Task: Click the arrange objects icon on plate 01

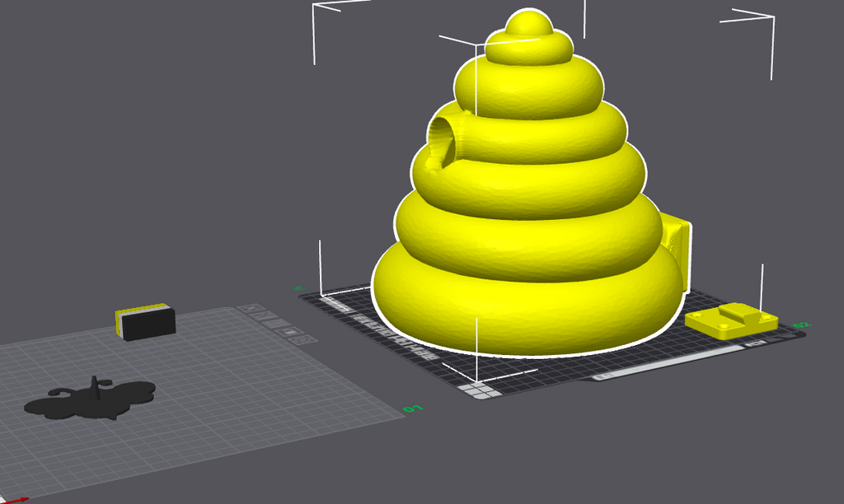Action: pyautogui.click(x=275, y=324)
